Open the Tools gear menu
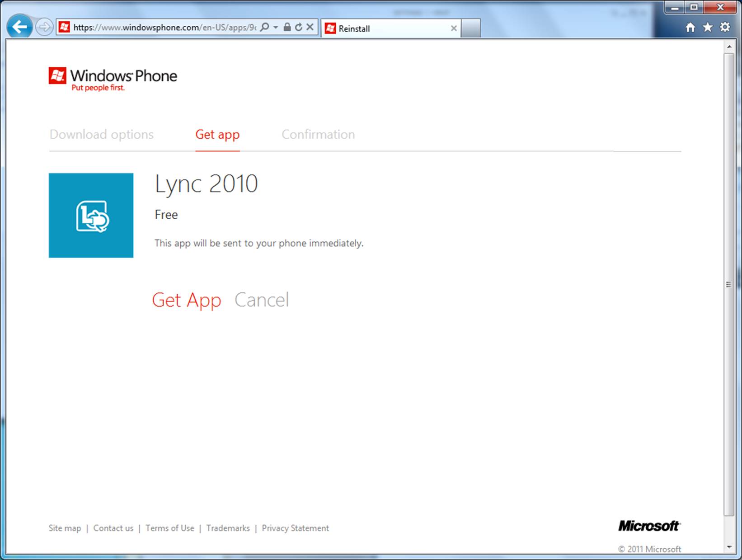The width and height of the screenshot is (742, 560). pos(725,27)
